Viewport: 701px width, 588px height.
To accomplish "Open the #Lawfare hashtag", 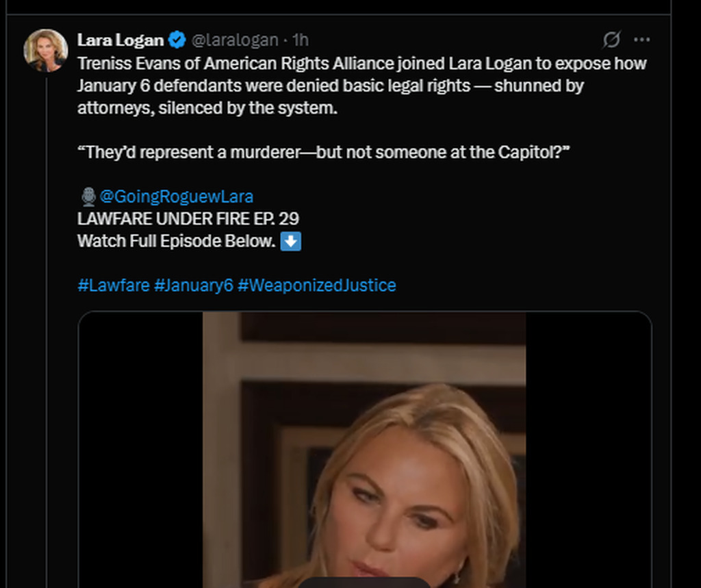I will coord(114,285).
